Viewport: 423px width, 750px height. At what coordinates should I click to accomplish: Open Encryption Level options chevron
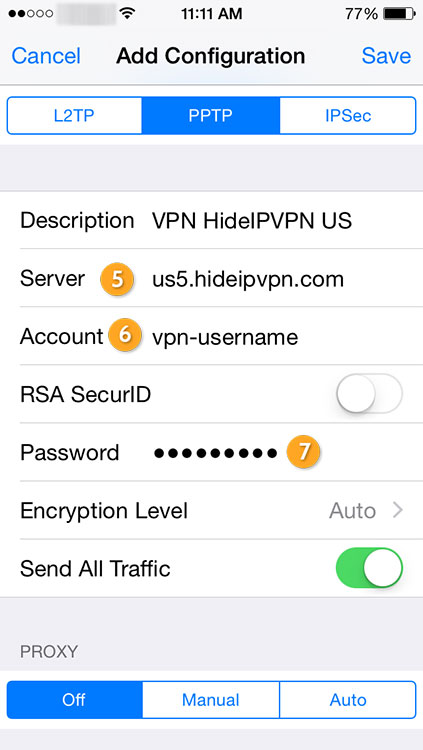398,510
